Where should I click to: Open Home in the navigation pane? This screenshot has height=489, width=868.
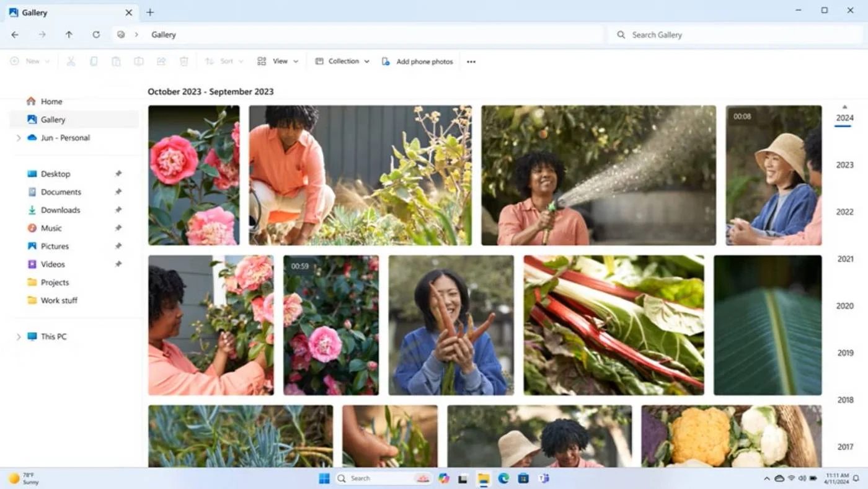coord(51,102)
